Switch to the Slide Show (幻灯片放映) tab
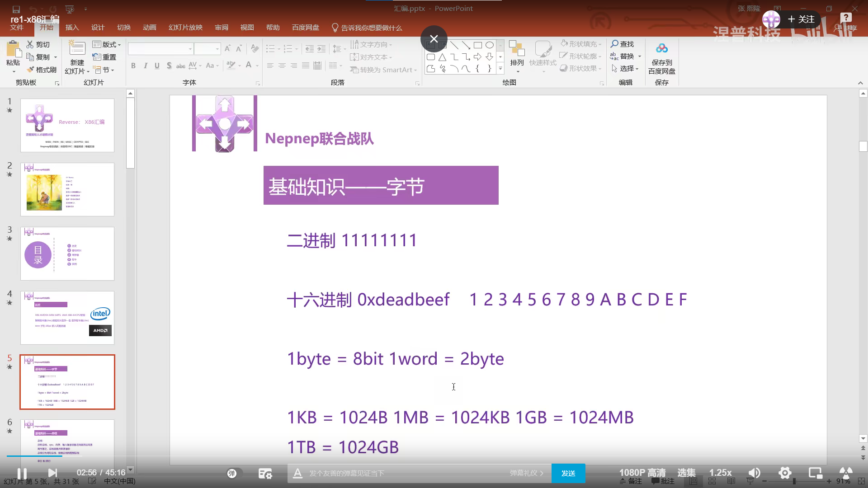The width and height of the screenshot is (868, 488). point(185,28)
